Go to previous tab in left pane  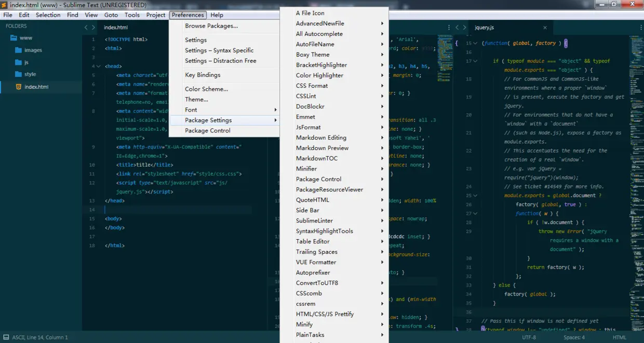tap(86, 28)
